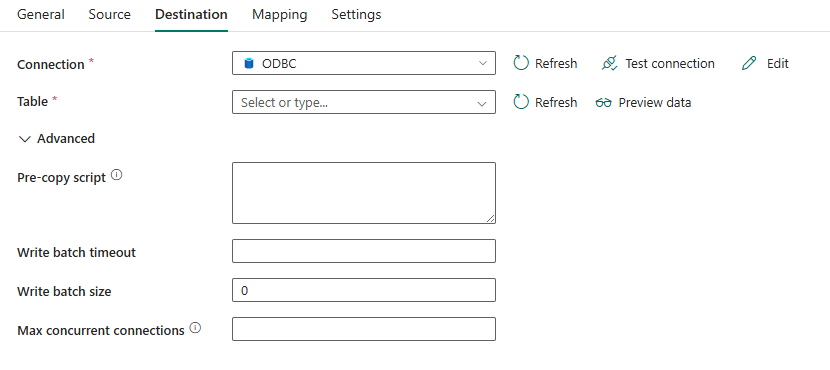Image resolution: width=830 pixels, height=370 pixels.
Task: Click the Write batch timeout label
Action: (x=76, y=252)
